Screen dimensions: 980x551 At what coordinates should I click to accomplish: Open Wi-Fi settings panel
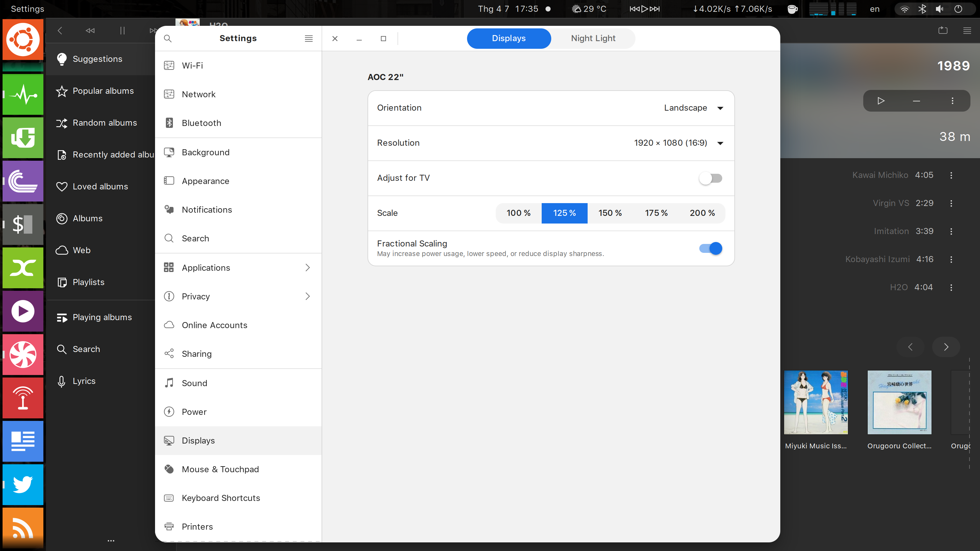point(239,66)
